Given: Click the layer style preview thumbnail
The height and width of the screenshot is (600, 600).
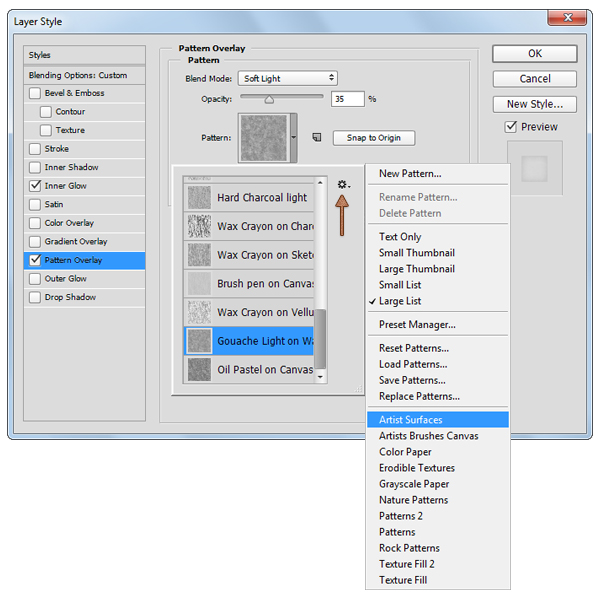Looking at the screenshot, I should coord(535,168).
